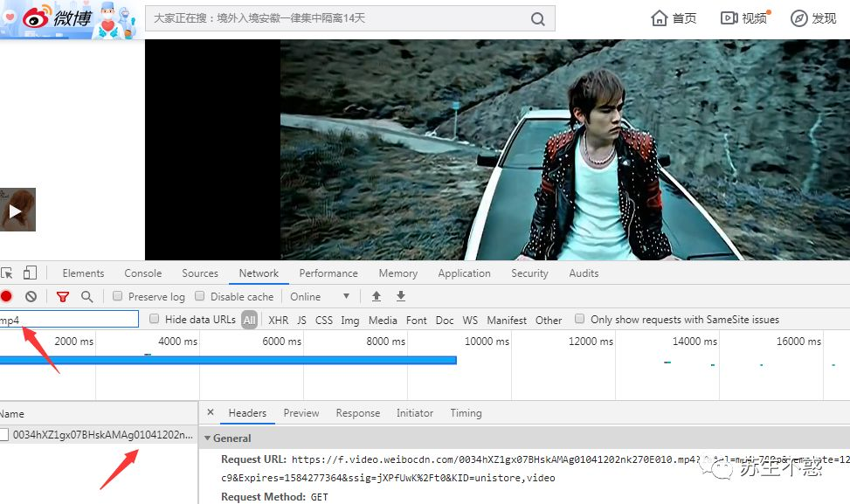Check the Disable cache checkbox
This screenshot has width=850, height=504.
click(x=200, y=297)
